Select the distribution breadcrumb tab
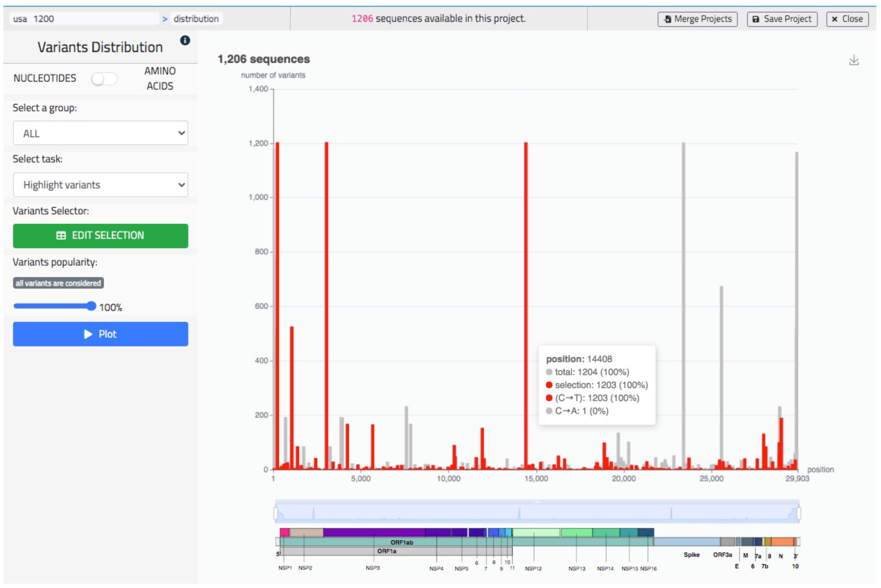This screenshot has width=881, height=588. (196, 19)
